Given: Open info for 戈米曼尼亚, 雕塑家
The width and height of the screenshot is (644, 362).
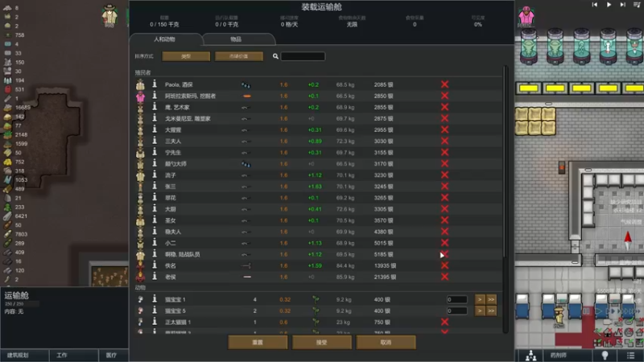Looking at the screenshot, I should tap(155, 118).
